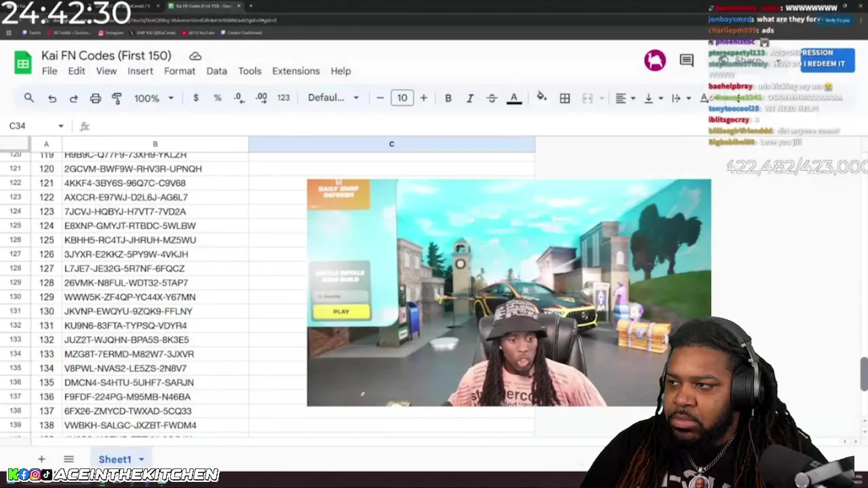This screenshot has width=868, height=488.
Task: Click the undo arrow in toolbar
Action: (52, 98)
